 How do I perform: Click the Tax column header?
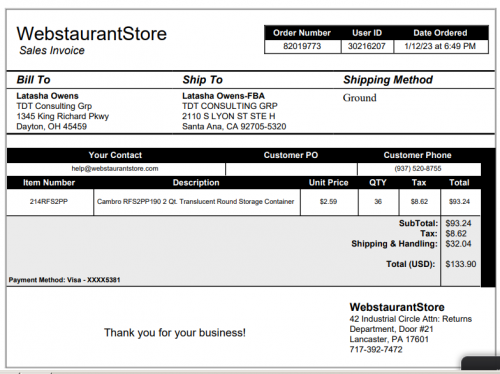[419, 183]
